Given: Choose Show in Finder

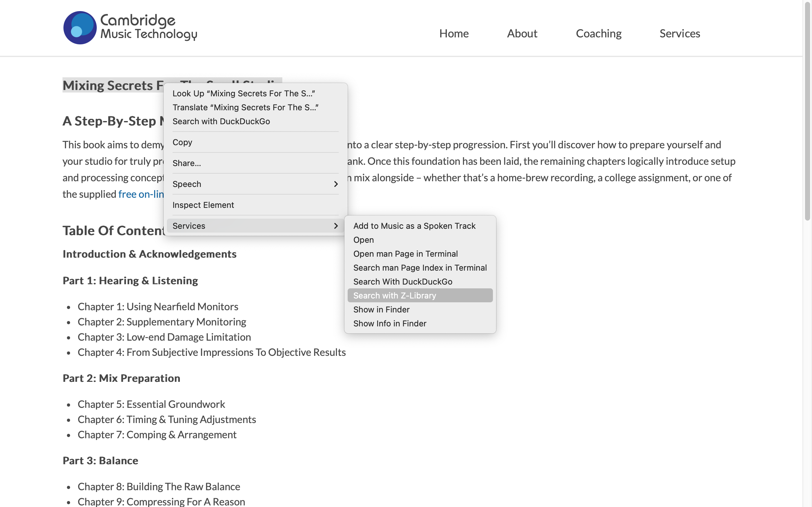Looking at the screenshot, I should pos(381,309).
